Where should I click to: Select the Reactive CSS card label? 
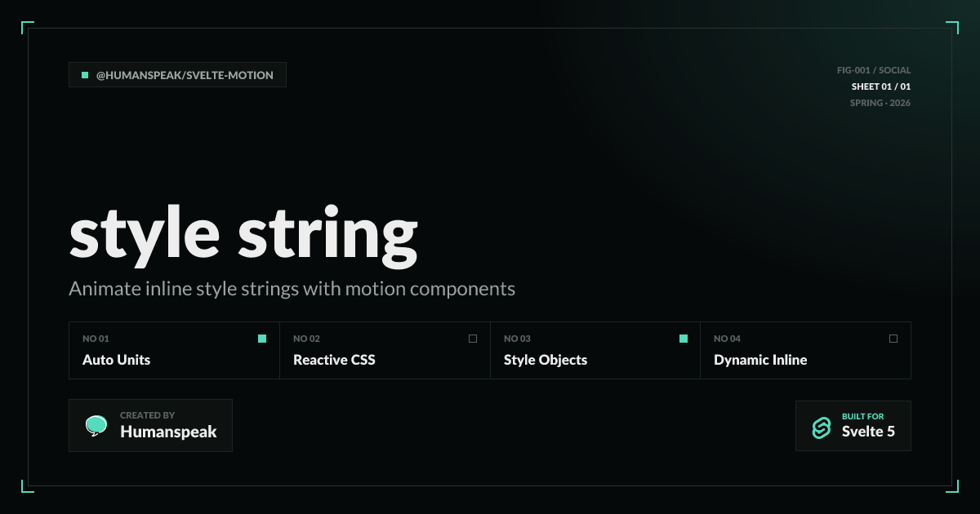(334, 360)
